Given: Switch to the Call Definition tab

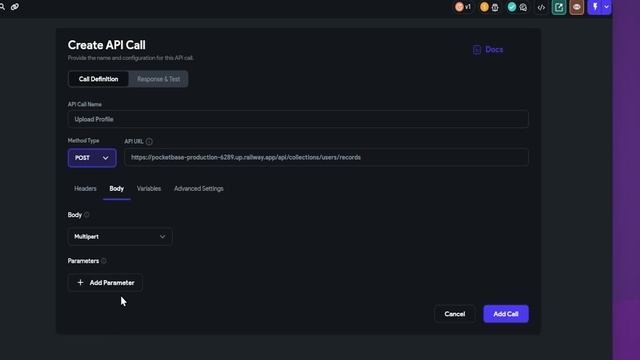Looking at the screenshot, I should pyautogui.click(x=98, y=79).
